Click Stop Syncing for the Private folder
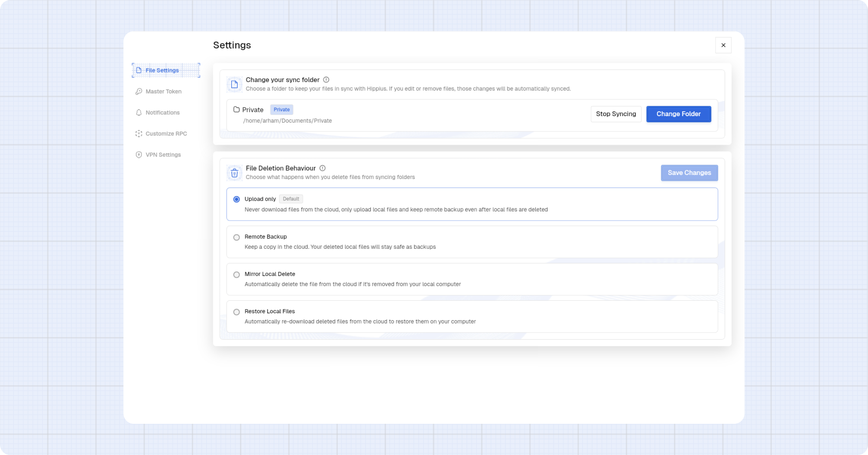 616,114
